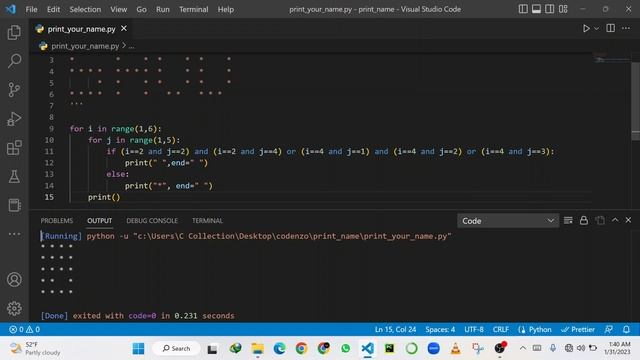The image size is (640, 360).
Task: Open output log in editor
Action: (600, 220)
